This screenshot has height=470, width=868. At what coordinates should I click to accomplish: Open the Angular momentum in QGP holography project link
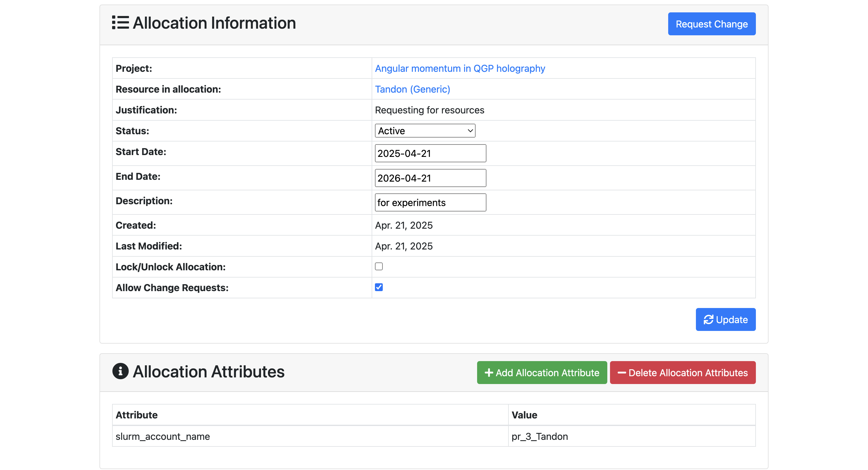tap(460, 68)
